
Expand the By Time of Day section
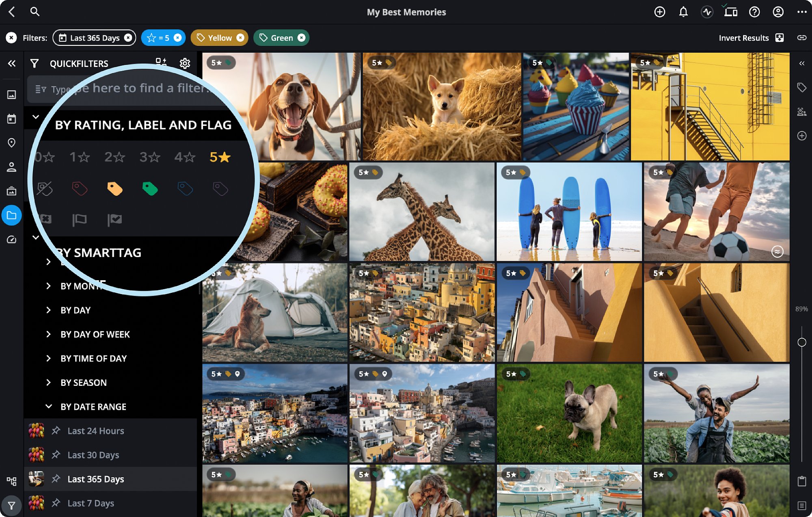[x=48, y=358]
